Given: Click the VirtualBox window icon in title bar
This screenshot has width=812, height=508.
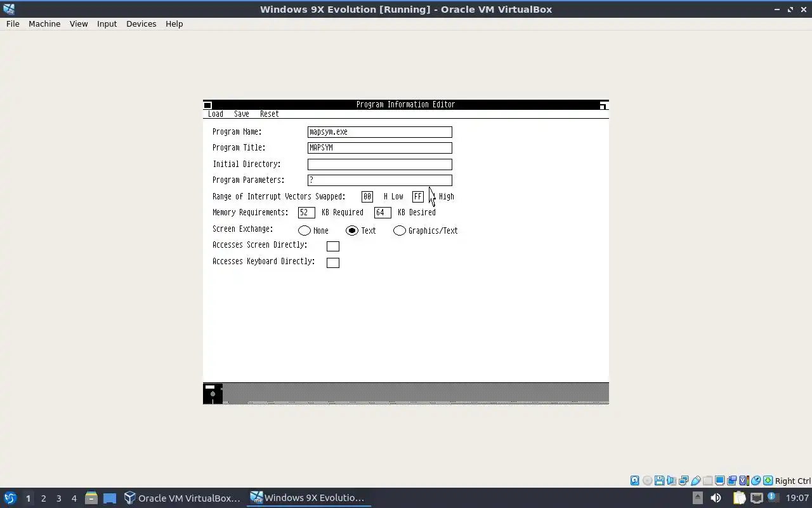Looking at the screenshot, I should (x=9, y=9).
